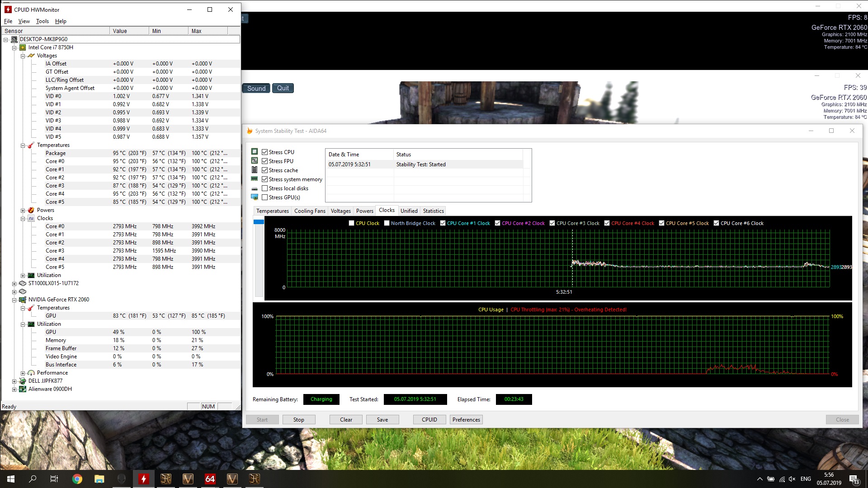Open AIDA64 Preferences
This screenshot has width=868, height=488.
(x=466, y=420)
